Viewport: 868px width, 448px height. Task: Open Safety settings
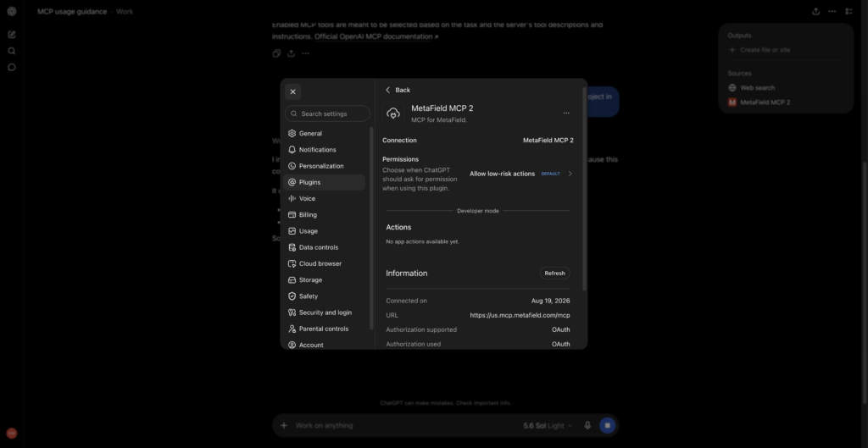pos(324,296)
